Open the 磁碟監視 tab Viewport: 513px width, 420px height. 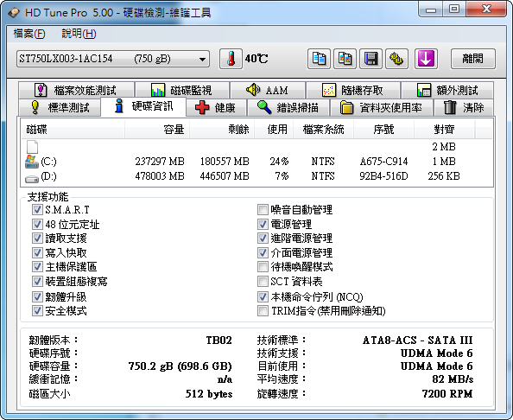pos(182,90)
